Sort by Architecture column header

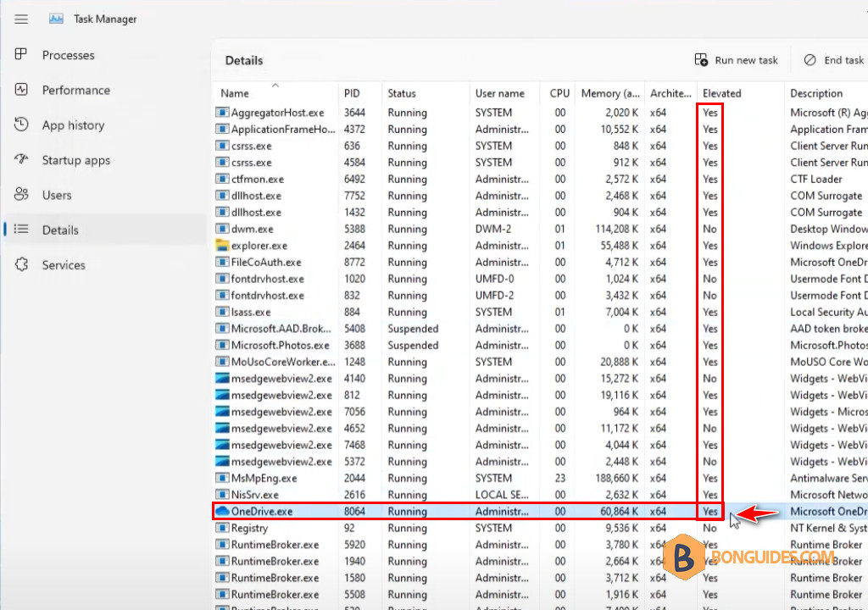[671, 93]
